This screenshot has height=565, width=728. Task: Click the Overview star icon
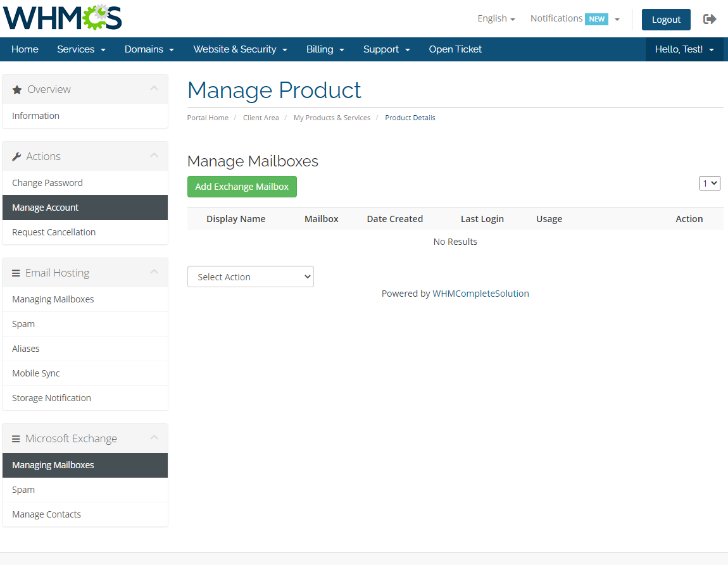tap(17, 90)
